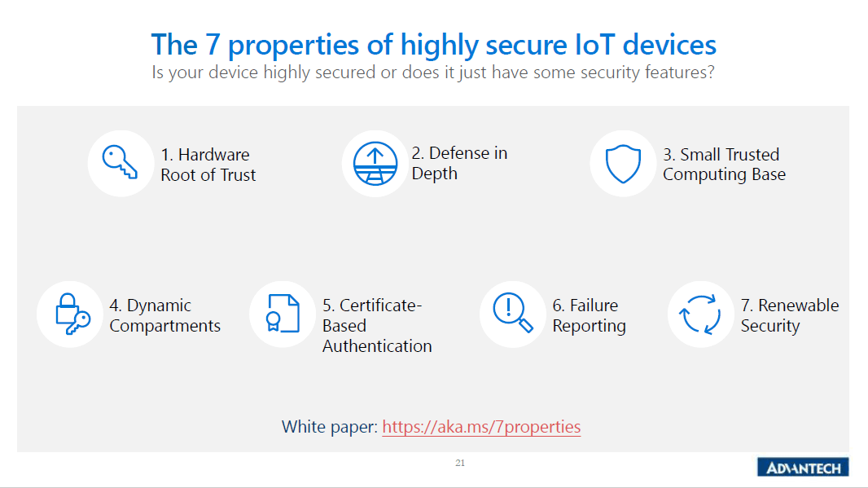The width and height of the screenshot is (868, 488).
Task: Click the '7. Renewable Security' label
Action: coord(789,315)
